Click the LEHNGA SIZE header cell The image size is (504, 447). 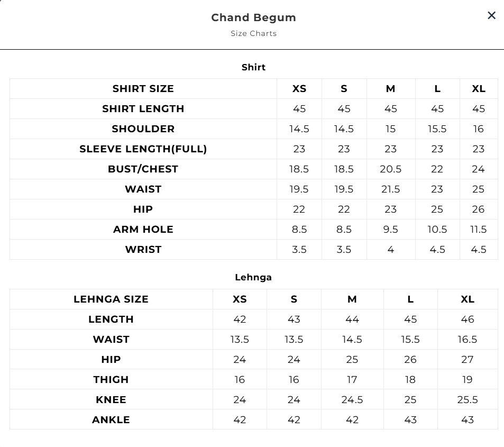pyautogui.click(x=111, y=299)
